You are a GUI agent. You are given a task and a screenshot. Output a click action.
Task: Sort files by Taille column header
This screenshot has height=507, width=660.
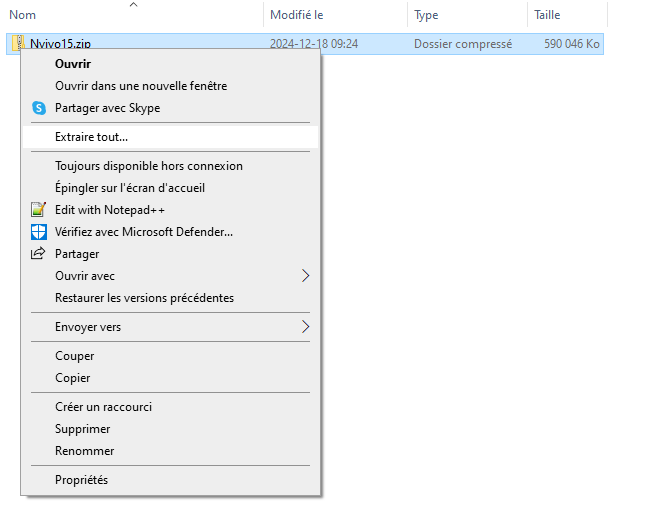point(547,15)
